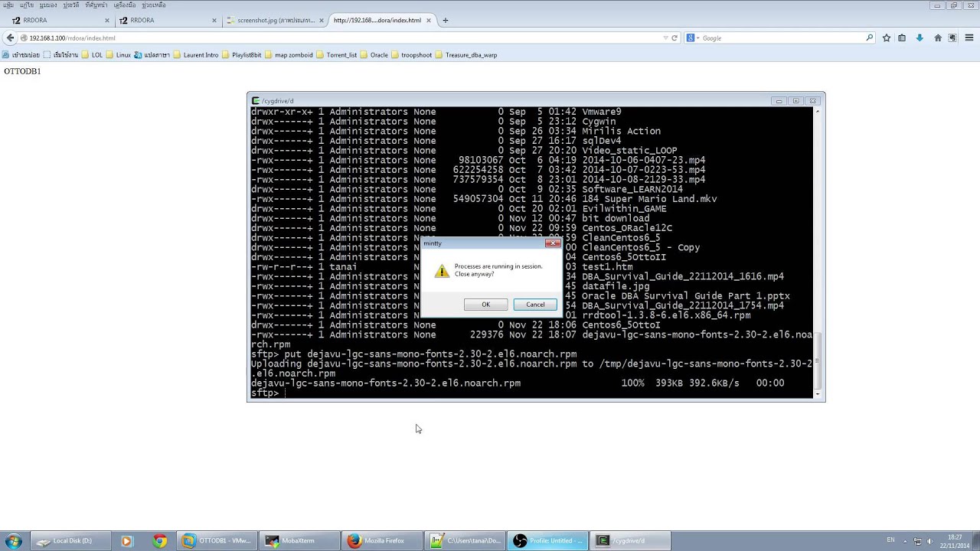This screenshot has height=551, width=980.
Task: Open the Linux bookmark folder
Action: tap(119, 55)
